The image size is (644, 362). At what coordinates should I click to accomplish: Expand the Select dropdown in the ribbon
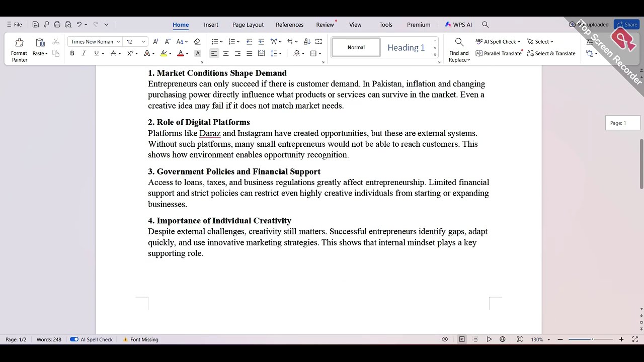pyautogui.click(x=551, y=42)
